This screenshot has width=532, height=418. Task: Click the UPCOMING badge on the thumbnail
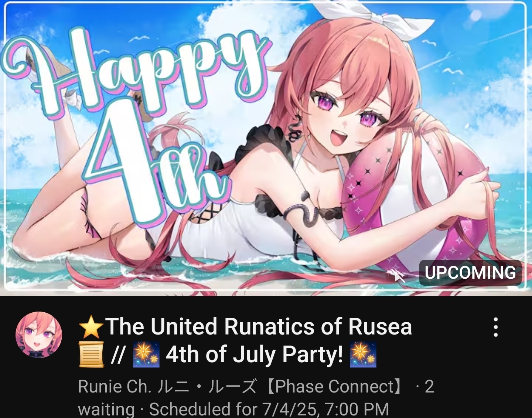pyautogui.click(x=470, y=273)
